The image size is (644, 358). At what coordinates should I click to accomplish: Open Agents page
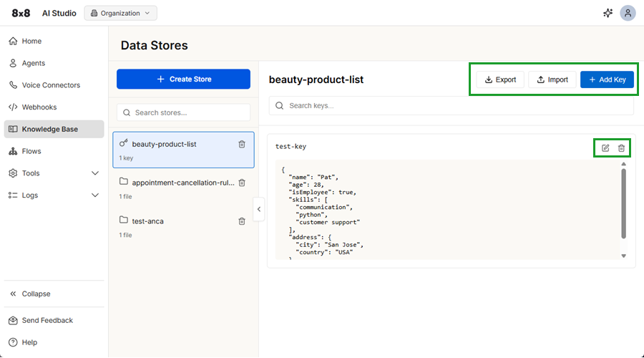click(54, 63)
